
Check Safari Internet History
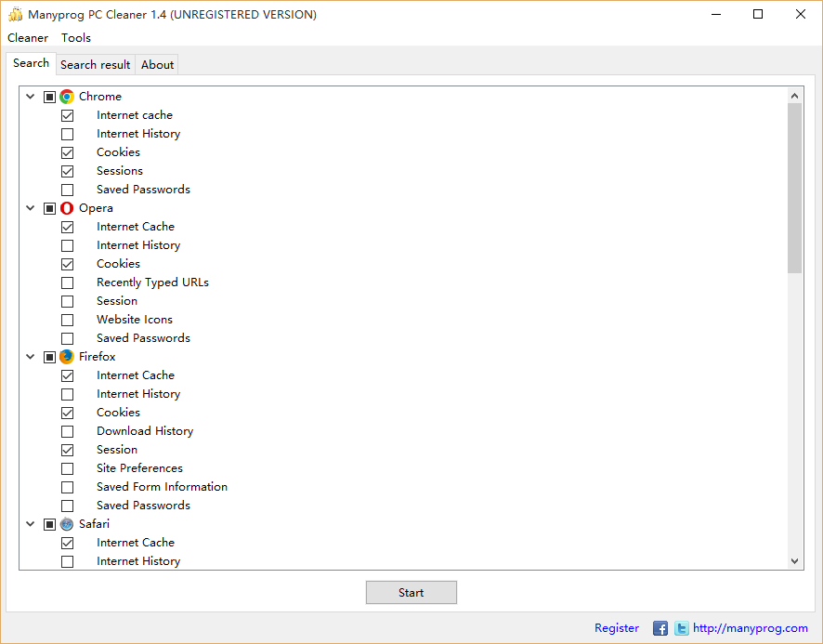(67, 561)
